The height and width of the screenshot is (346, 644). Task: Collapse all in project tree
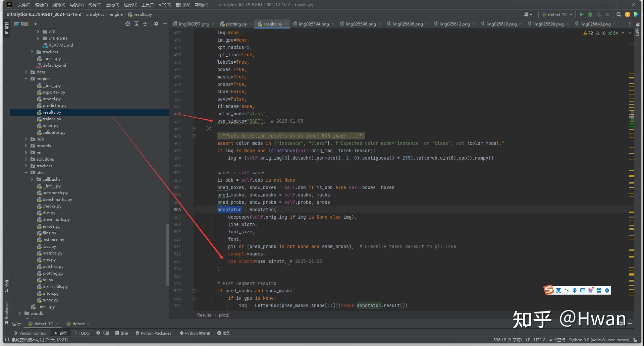(145, 24)
